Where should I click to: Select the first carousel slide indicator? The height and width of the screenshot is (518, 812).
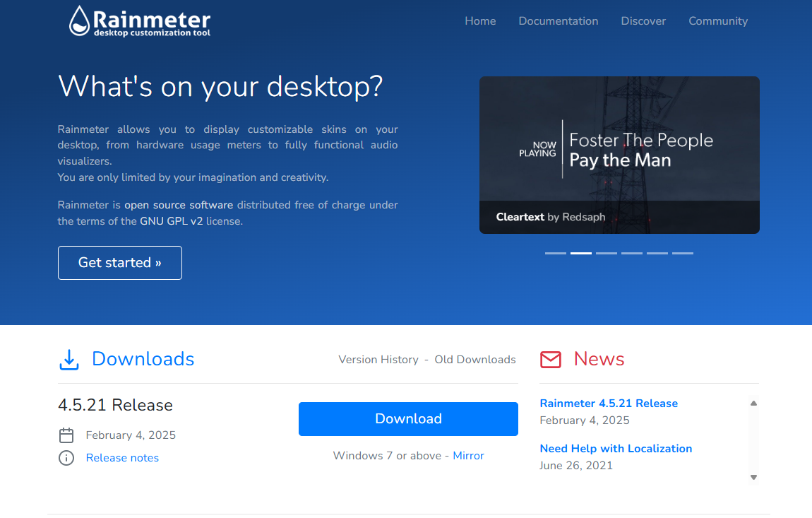click(x=556, y=253)
